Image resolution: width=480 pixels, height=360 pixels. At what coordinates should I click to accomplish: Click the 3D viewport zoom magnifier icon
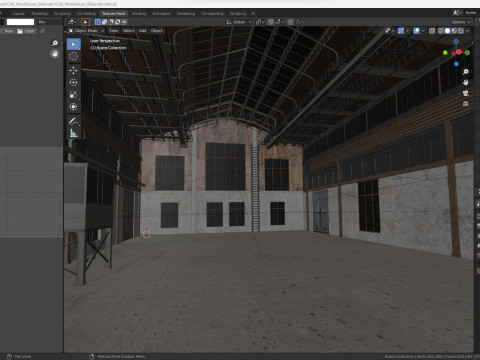coord(466,72)
